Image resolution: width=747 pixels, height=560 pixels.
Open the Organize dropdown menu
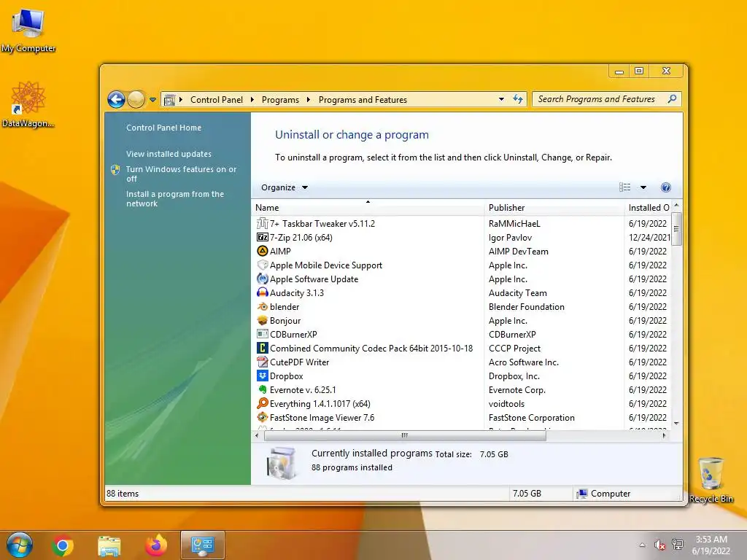(x=285, y=187)
